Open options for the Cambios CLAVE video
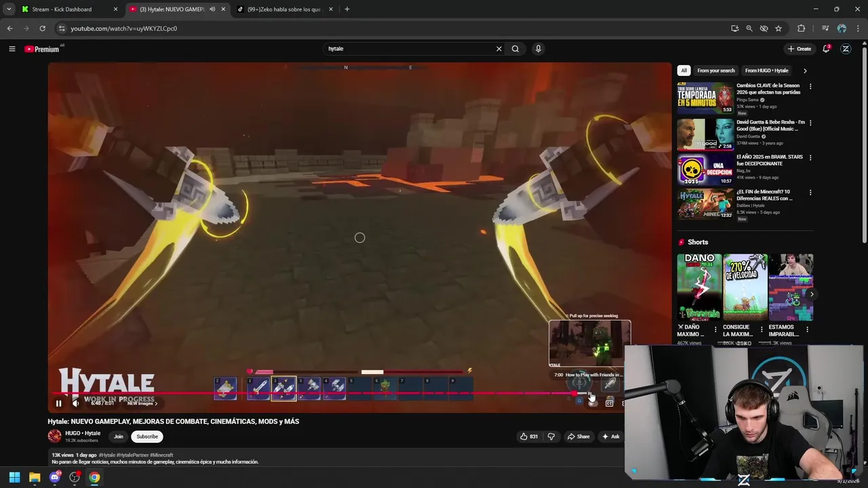 [x=810, y=87]
